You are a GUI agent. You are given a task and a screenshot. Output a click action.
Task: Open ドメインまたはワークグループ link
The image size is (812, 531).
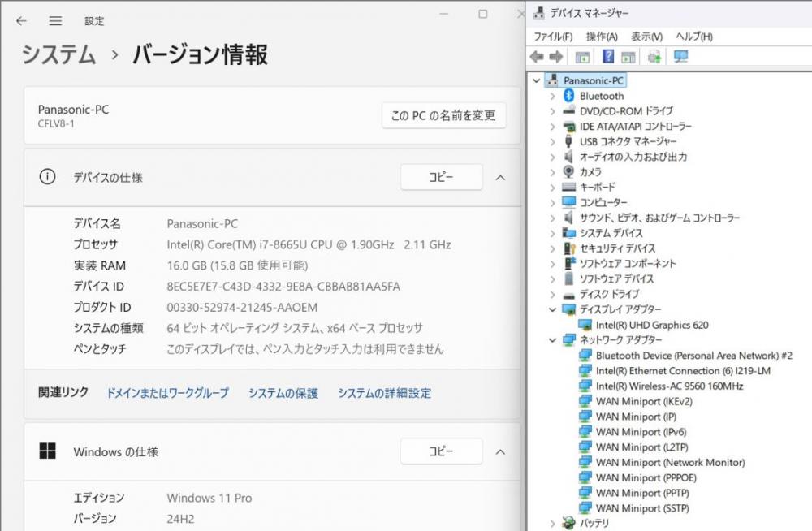167,393
